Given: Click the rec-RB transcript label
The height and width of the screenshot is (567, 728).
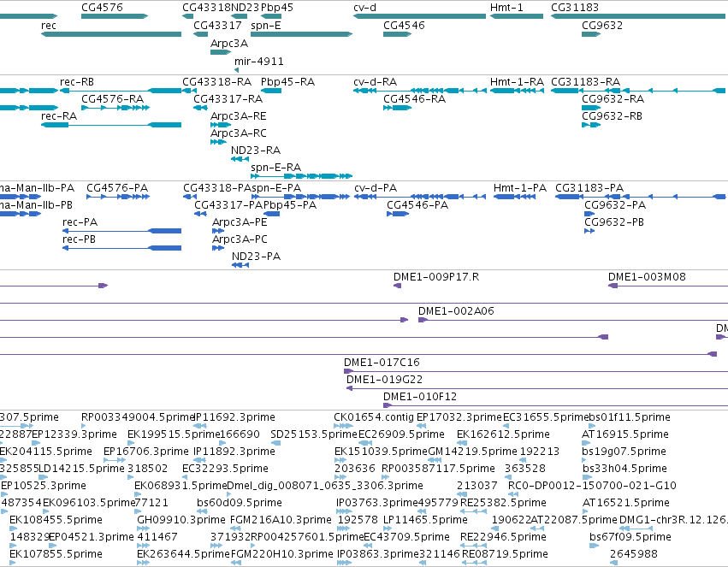Looking at the screenshot, I should click(x=77, y=82).
